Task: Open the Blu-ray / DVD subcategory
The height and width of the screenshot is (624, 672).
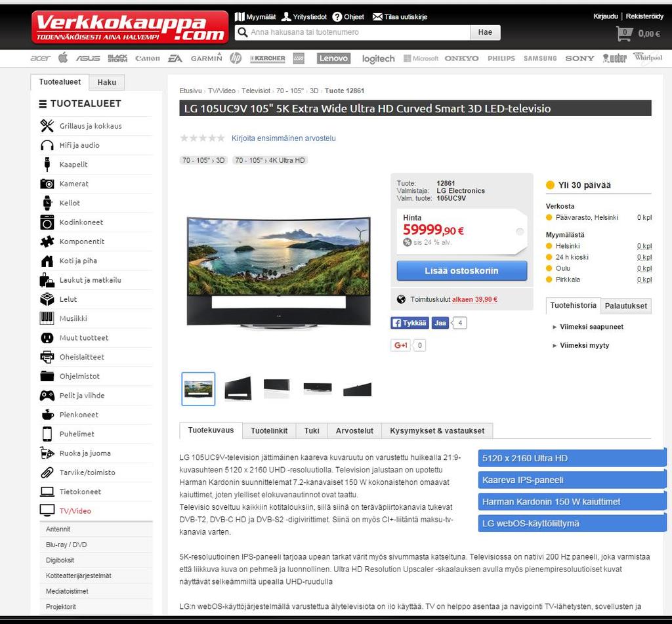Action: [66, 545]
